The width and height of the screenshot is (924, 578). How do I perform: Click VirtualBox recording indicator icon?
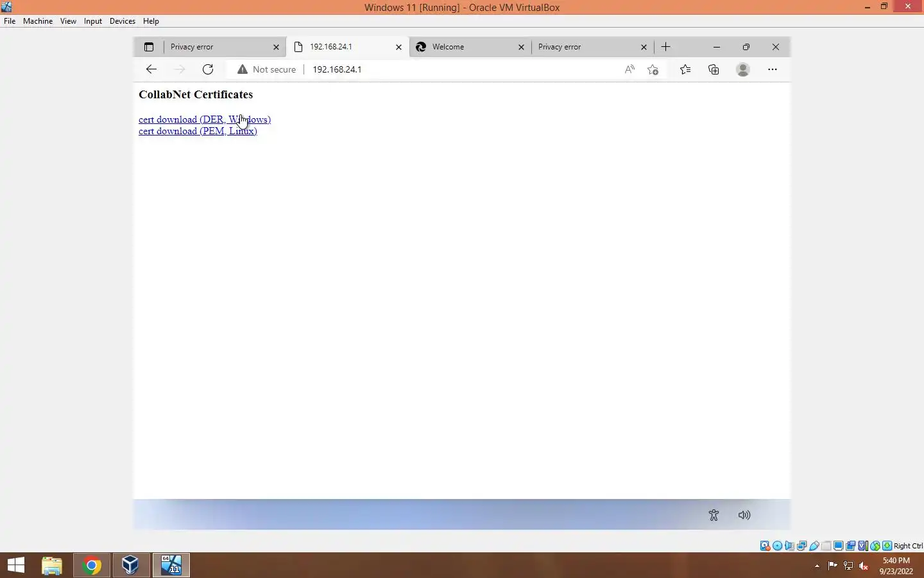[850, 546]
